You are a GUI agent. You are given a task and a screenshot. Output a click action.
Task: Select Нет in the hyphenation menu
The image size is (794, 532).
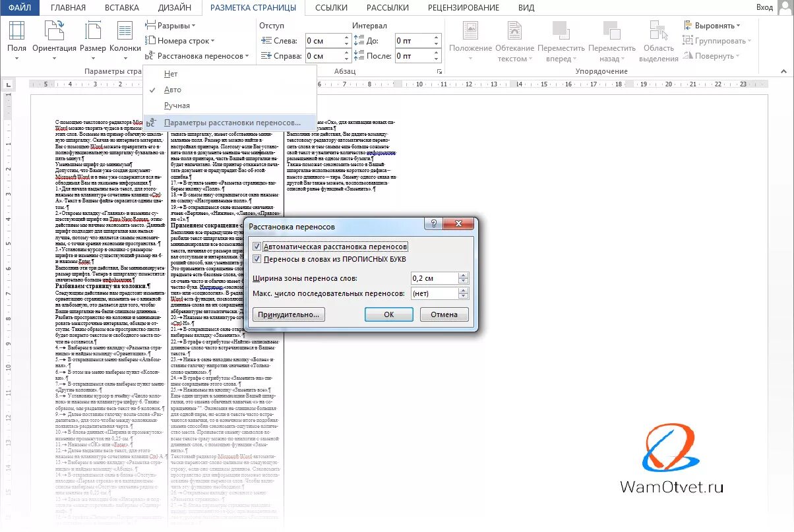(x=230, y=74)
